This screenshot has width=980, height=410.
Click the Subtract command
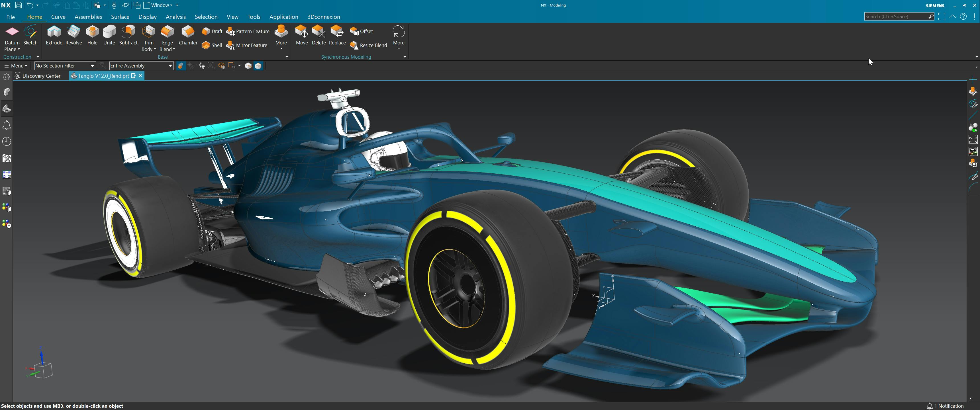tap(128, 36)
